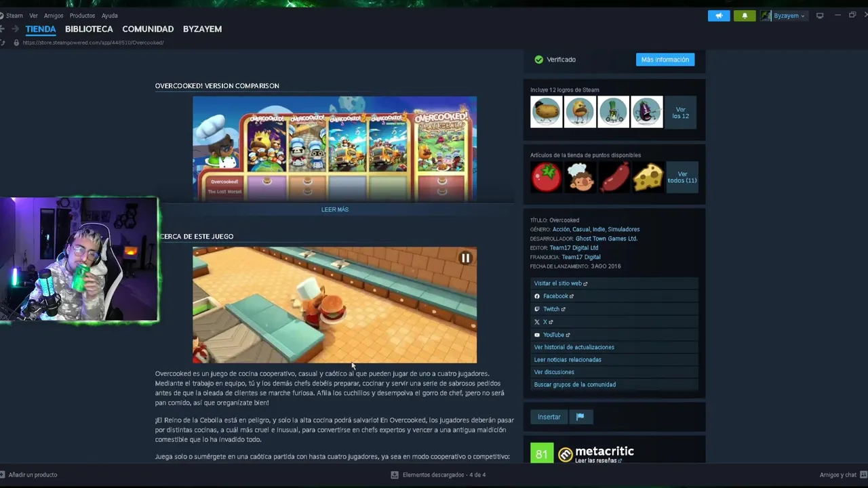This screenshot has width=868, height=488.
Task: Select the tomato points shop item
Action: pos(547,177)
